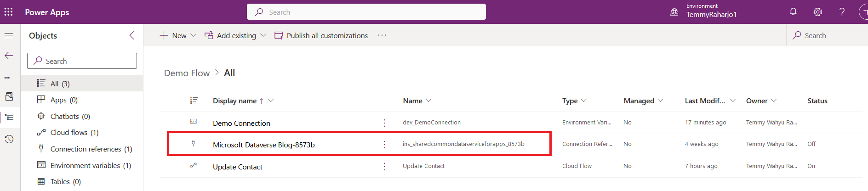Open the notifications bell
This screenshot has width=868, height=191.
tap(793, 12)
